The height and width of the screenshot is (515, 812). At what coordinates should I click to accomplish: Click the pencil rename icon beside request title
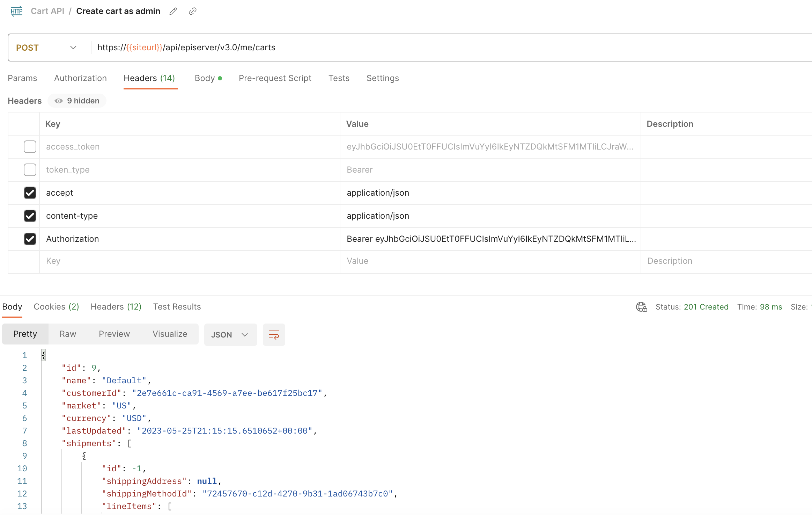tap(173, 11)
